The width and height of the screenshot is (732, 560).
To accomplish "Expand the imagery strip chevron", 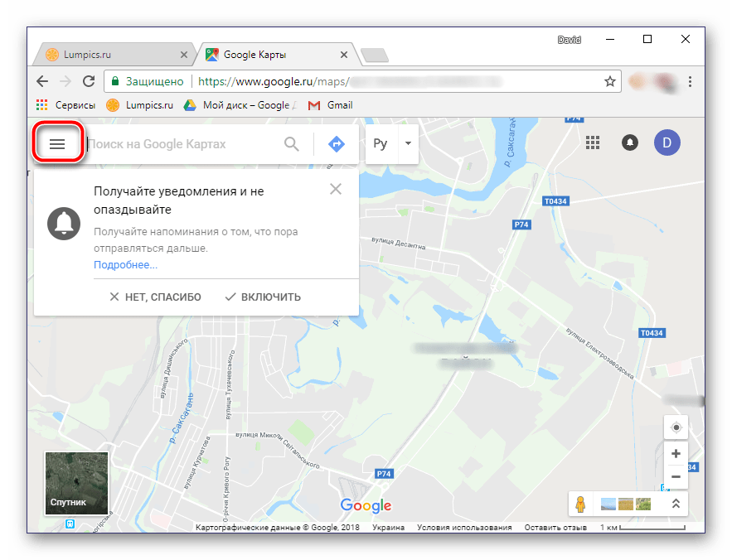I will pos(676,503).
